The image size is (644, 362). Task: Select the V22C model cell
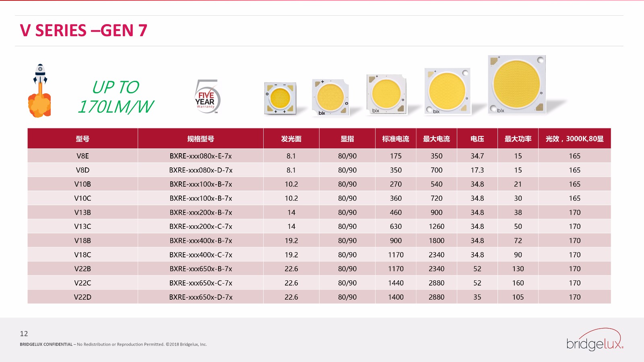pos(83,283)
